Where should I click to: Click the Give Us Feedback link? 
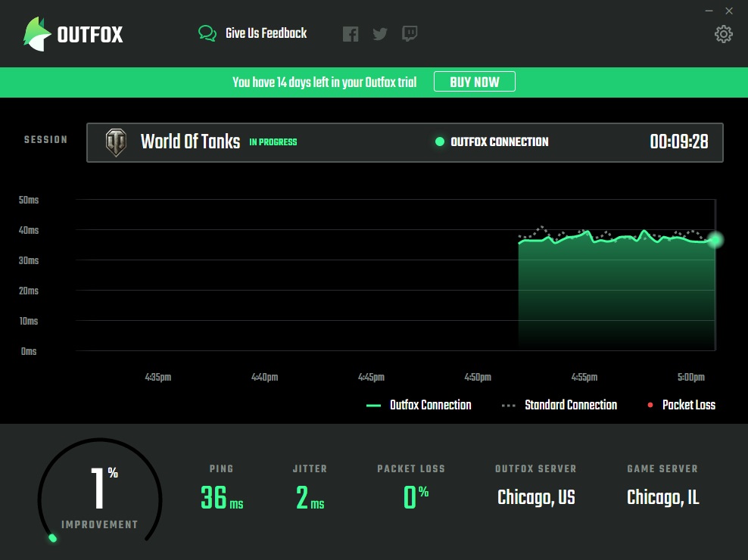pyautogui.click(x=266, y=33)
